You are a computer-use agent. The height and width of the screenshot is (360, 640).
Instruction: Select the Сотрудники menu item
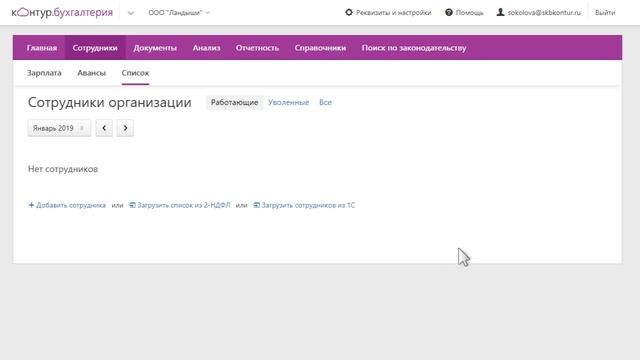95,48
